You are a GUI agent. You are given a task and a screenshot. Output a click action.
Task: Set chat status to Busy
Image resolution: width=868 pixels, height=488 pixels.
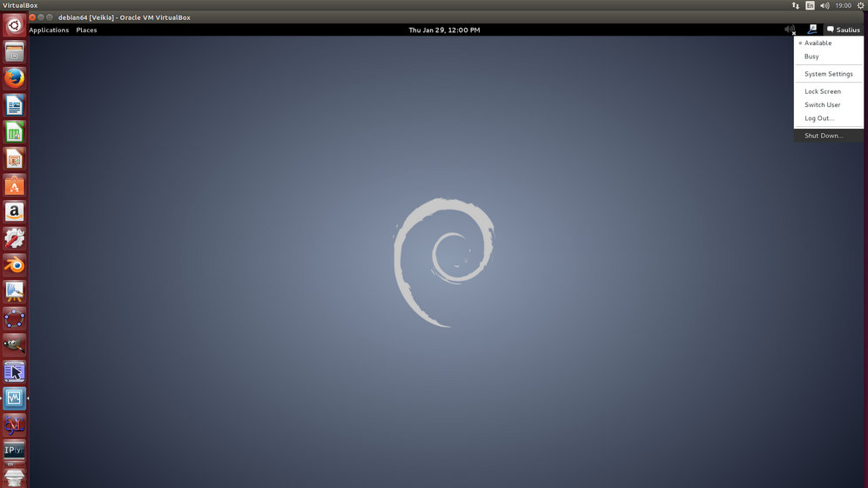click(x=811, y=57)
